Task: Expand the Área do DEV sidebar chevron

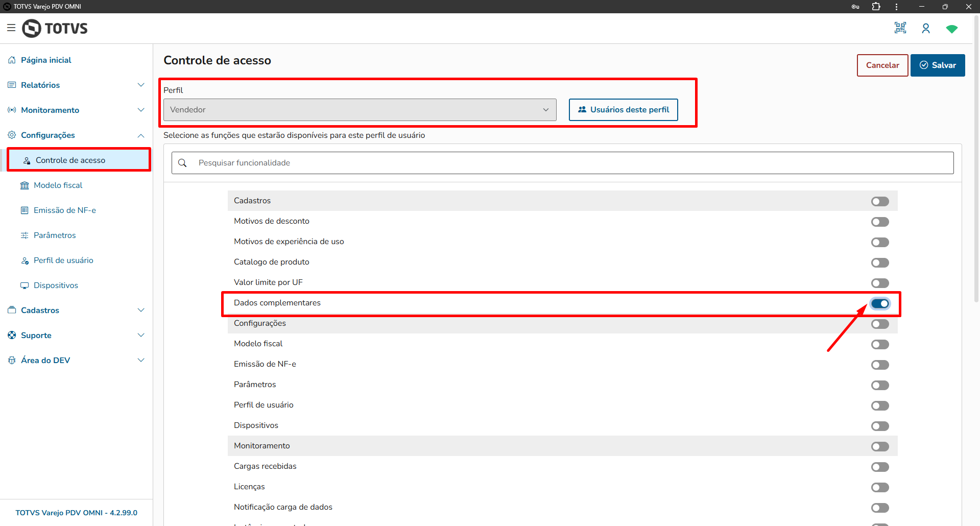Action: tap(141, 360)
